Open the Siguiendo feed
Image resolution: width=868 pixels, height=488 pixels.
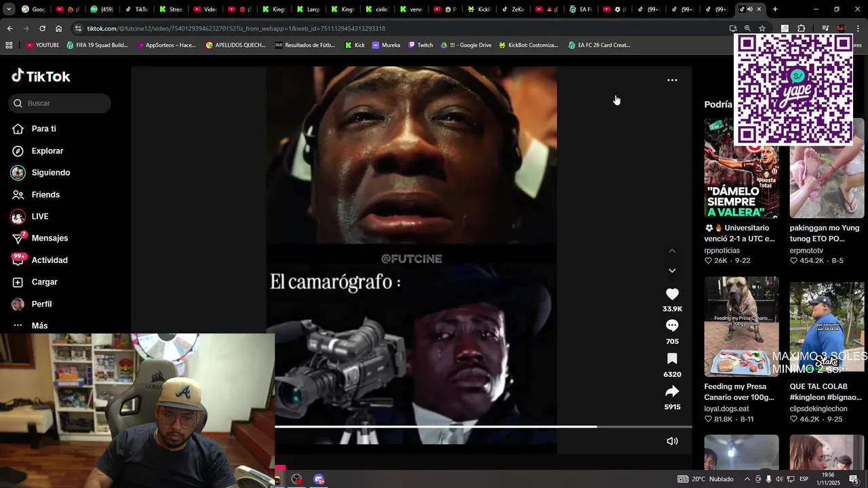pyautogui.click(x=50, y=173)
